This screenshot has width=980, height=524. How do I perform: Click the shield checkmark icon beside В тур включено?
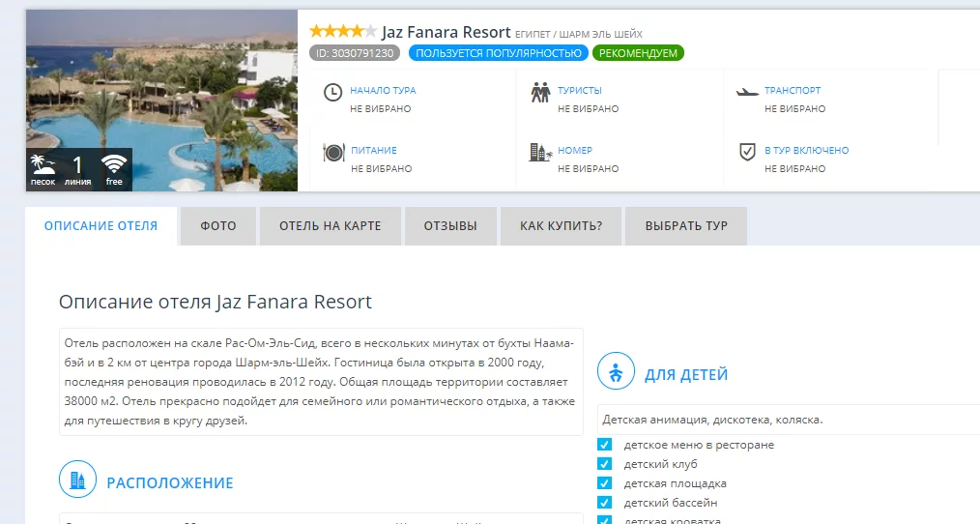(x=747, y=152)
